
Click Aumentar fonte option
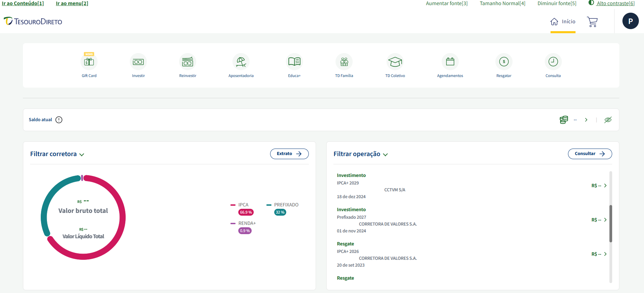[447, 3]
